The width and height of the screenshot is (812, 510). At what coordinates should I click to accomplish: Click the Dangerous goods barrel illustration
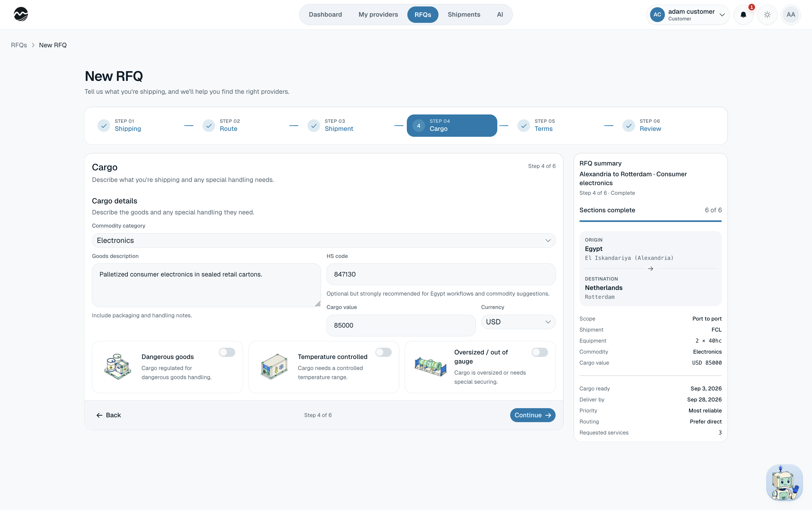[x=118, y=367]
